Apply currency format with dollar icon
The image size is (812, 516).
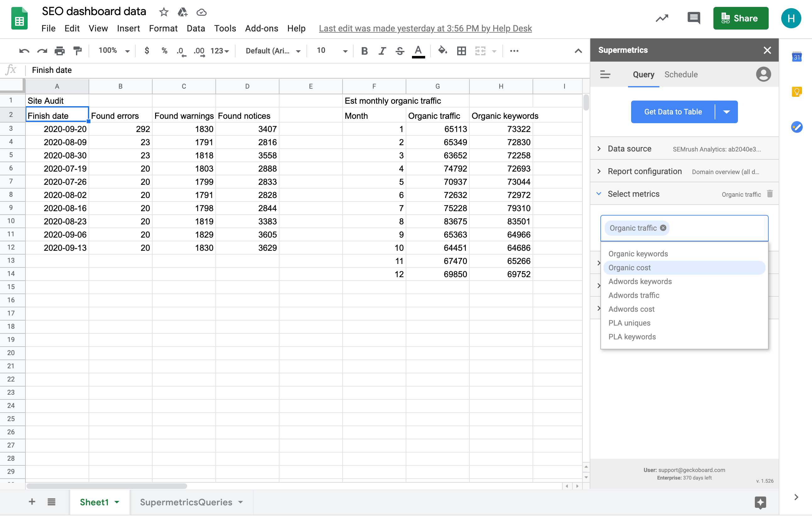147,51
